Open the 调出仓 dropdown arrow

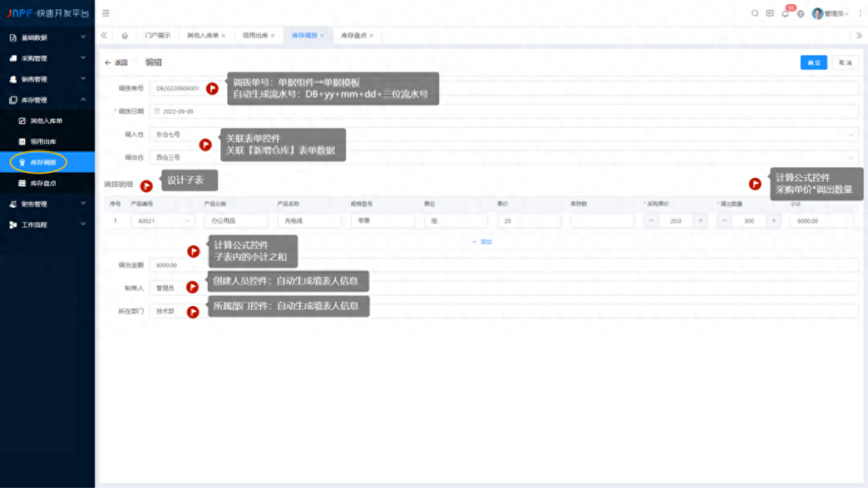(851, 158)
